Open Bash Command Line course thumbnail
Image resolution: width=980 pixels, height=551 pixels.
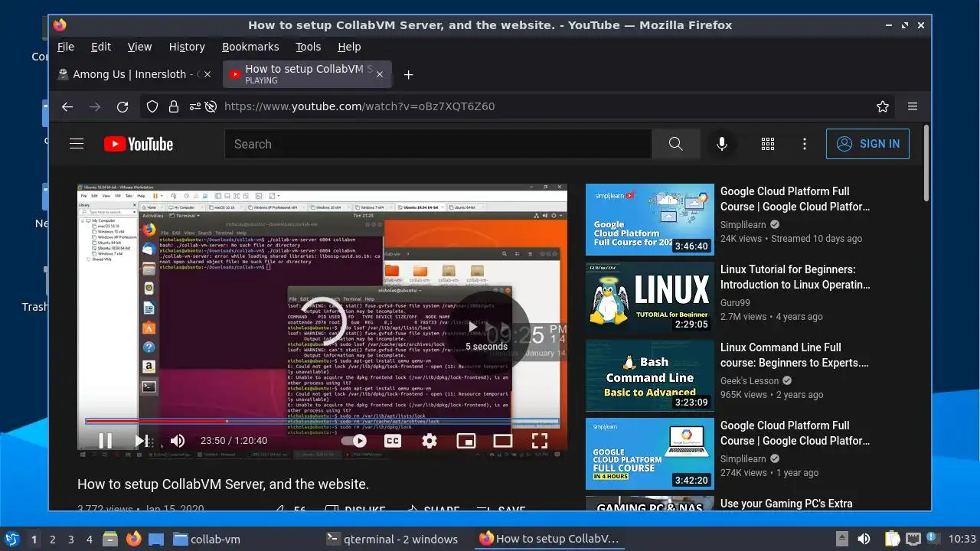pos(650,376)
